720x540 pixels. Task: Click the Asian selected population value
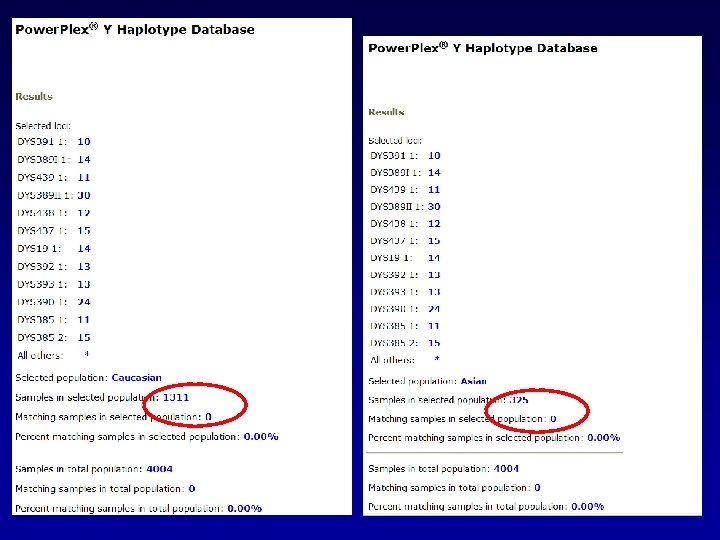point(474,381)
